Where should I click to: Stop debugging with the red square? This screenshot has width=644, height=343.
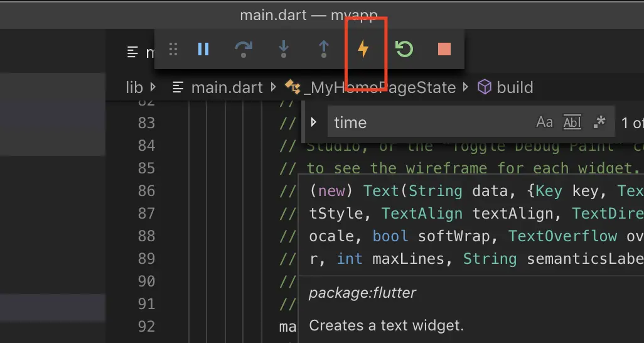(444, 50)
